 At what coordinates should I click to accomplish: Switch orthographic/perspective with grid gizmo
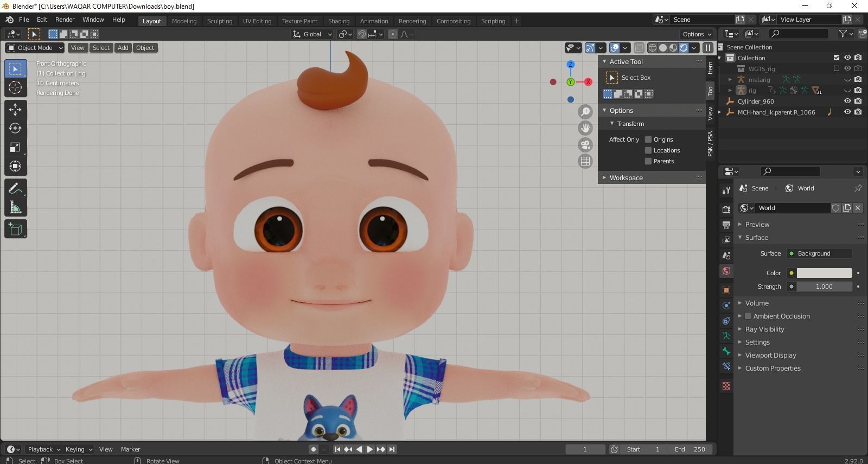pos(585,161)
